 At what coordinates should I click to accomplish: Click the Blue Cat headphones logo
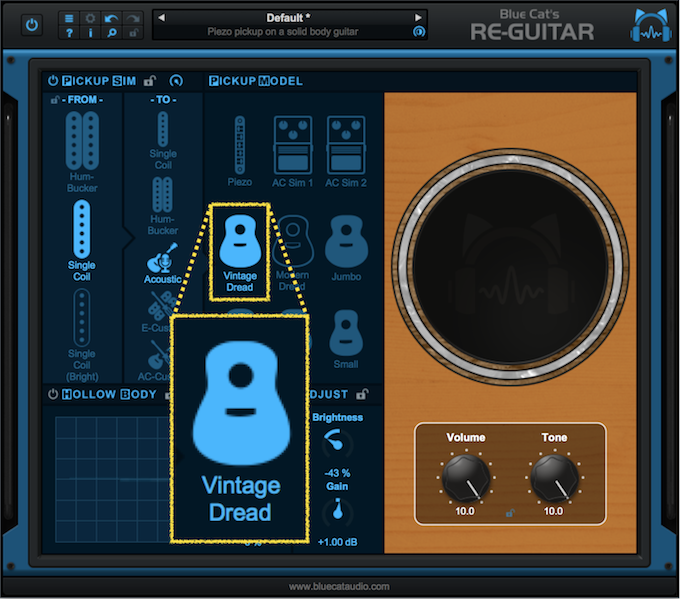pos(651,26)
